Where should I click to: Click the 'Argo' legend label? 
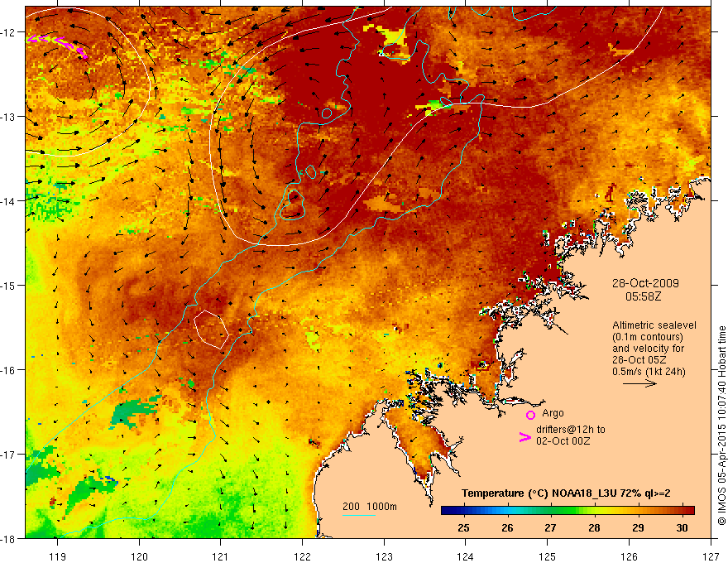coord(553,413)
